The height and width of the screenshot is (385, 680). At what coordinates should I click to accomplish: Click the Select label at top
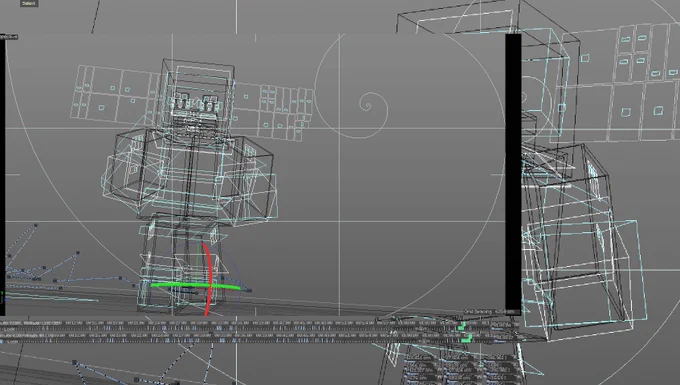29,3
